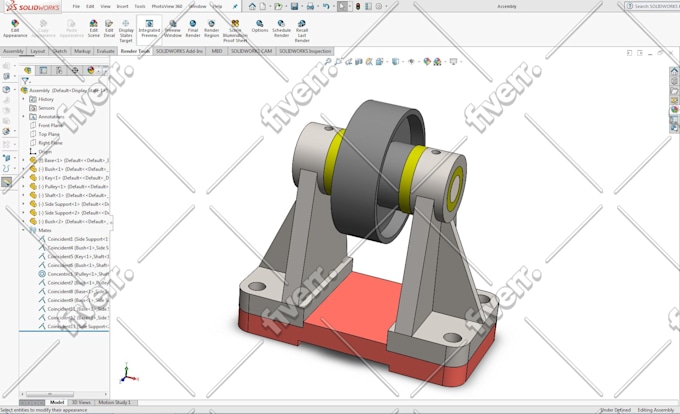
Task: Open the FeatureManager Design Tree tab
Action: (27, 70)
